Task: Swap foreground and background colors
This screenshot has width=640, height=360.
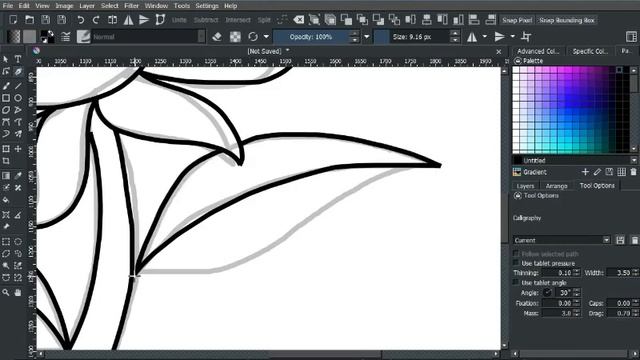Action: point(51,33)
